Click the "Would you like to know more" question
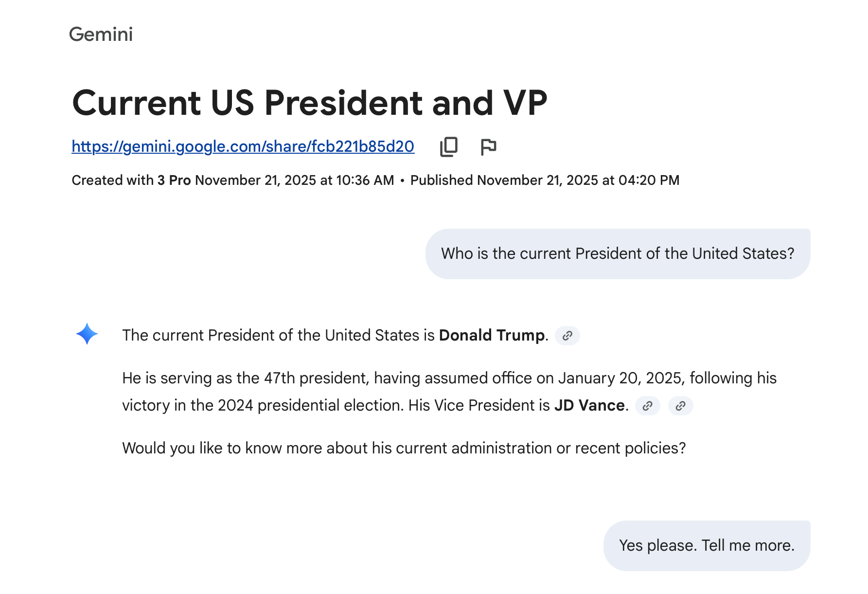This screenshot has width=868, height=594. coord(404,449)
